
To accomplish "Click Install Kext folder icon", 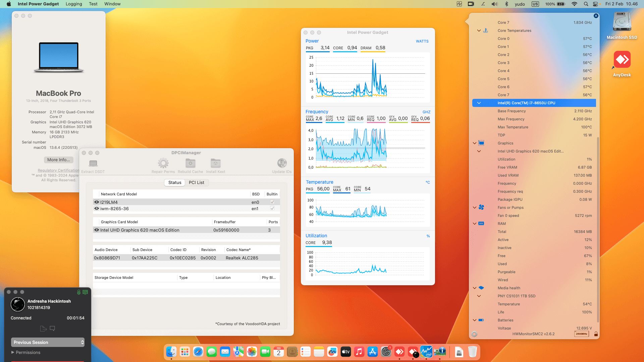I will click(215, 163).
